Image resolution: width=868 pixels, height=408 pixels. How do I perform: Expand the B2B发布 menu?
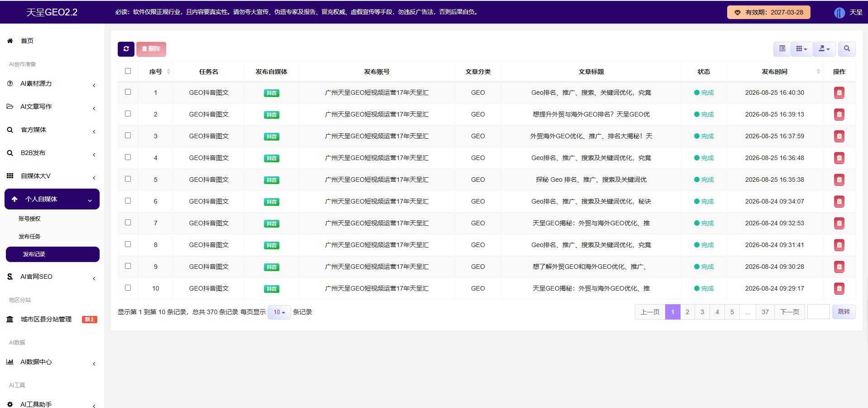point(52,153)
